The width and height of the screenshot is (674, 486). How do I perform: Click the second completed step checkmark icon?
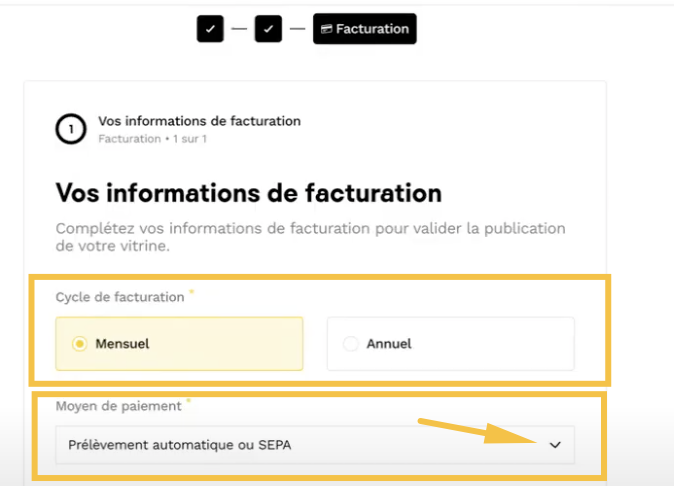point(268,29)
